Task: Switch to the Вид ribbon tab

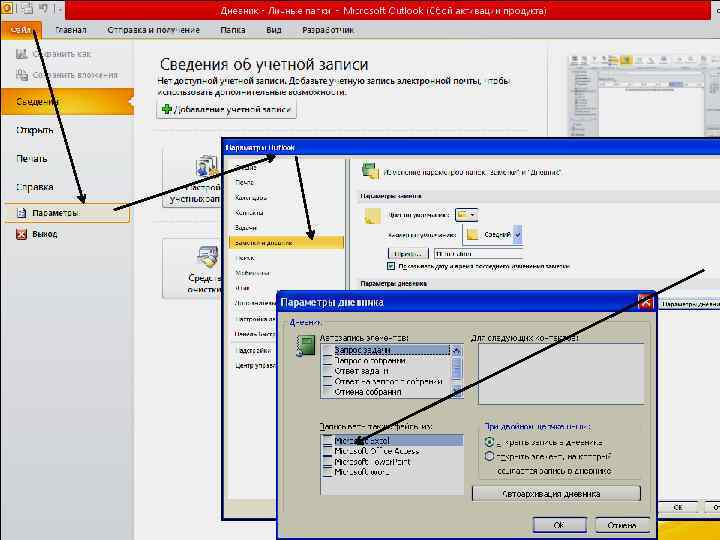Action: (x=273, y=30)
